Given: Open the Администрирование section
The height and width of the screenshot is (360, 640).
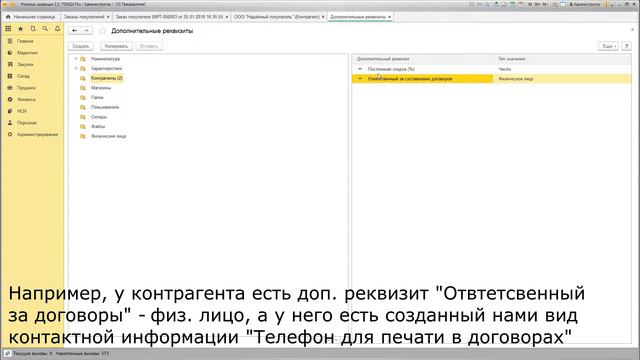Looking at the screenshot, I should [38, 134].
